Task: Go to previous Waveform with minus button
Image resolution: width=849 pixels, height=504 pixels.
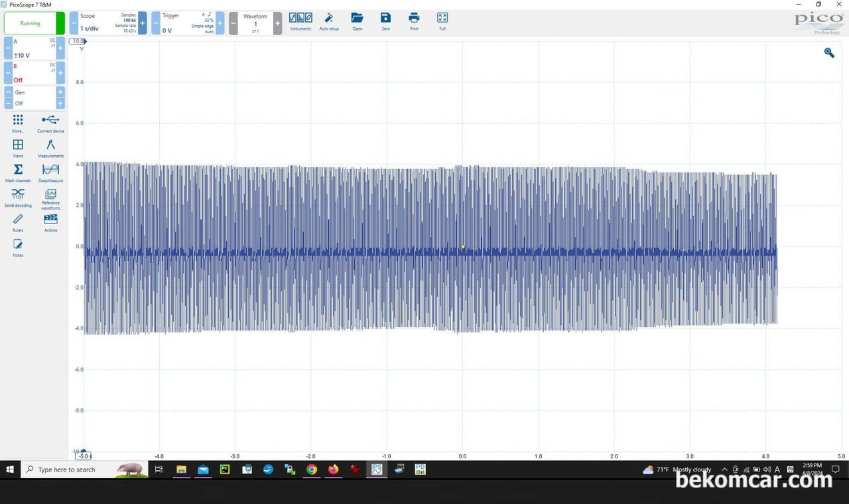Action: pyautogui.click(x=233, y=23)
